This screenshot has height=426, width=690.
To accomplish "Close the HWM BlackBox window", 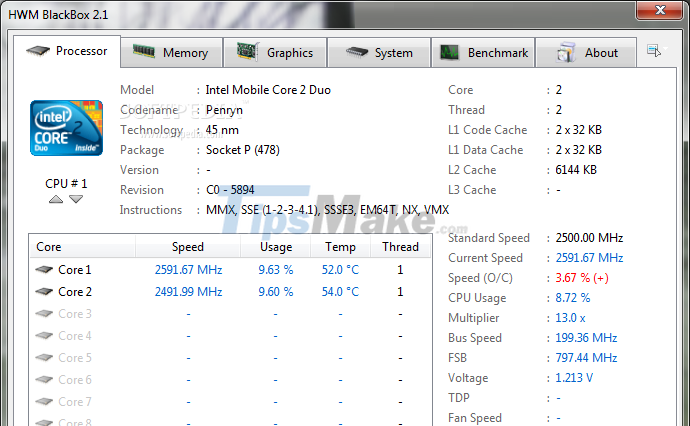I will point(659,10).
